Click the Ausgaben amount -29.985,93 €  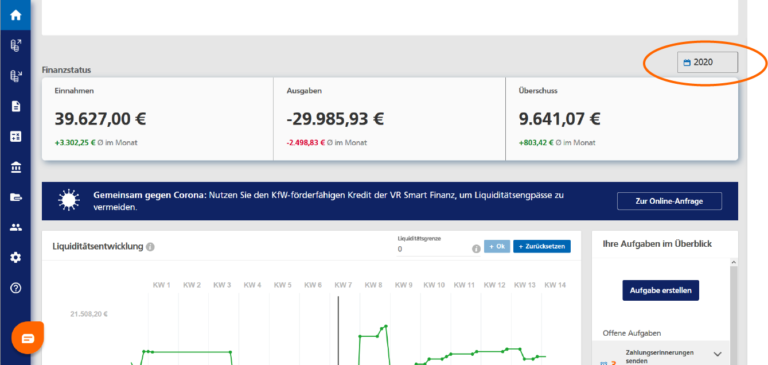click(x=335, y=119)
